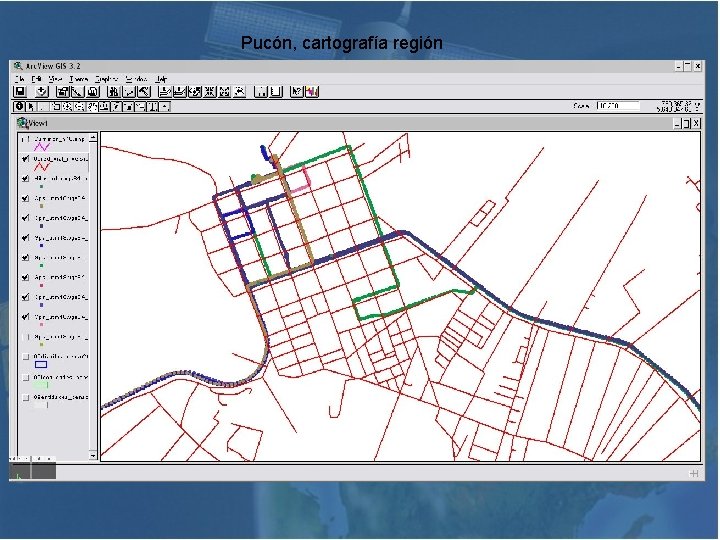Viewport: 720px width, 540px height.
Task: Click the View1 window title bar
Action: pos(358,123)
